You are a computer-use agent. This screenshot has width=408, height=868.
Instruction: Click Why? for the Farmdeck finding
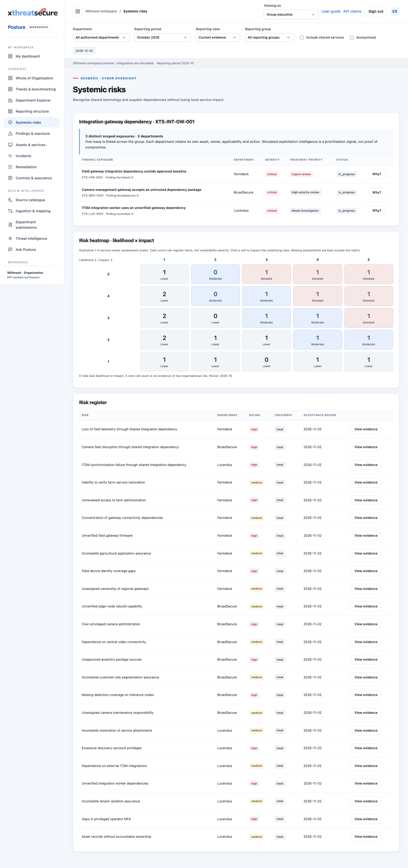coord(377,174)
